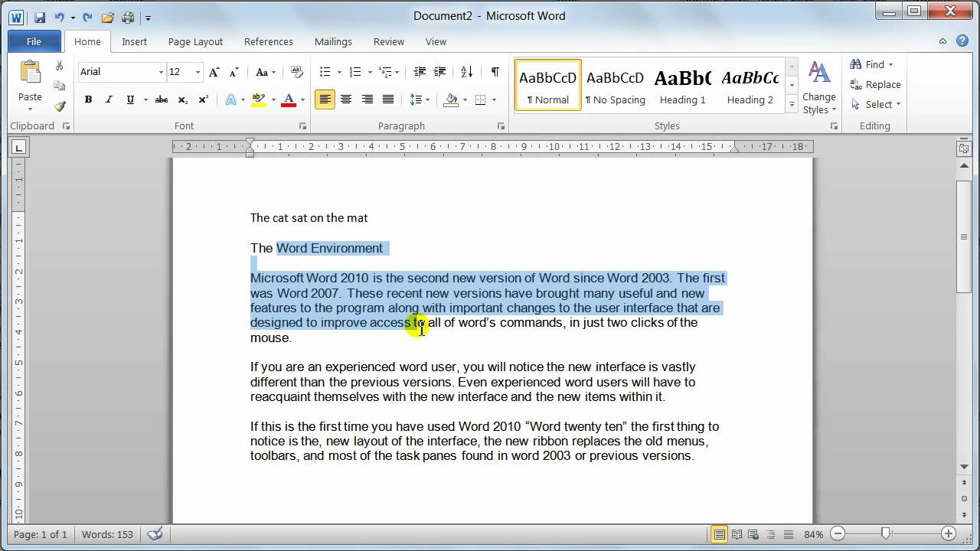Apply the Heading 2 style
980x551 pixels.
coord(750,86)
